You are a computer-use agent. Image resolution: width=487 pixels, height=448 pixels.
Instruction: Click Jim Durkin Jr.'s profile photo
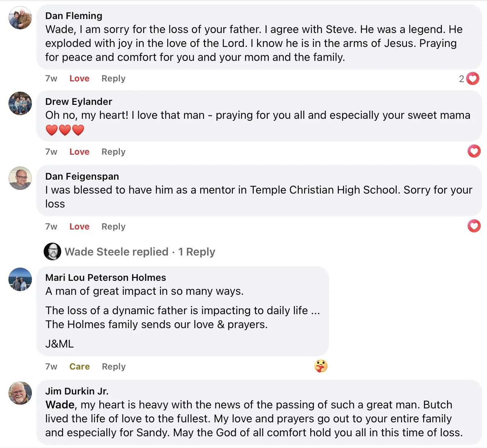tap(20, 393)
